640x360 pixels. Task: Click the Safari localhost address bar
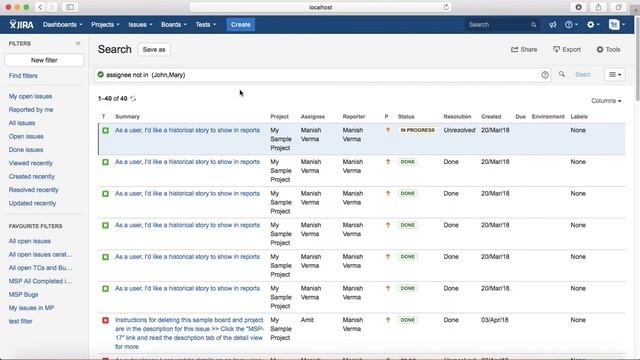coord(320,7)
